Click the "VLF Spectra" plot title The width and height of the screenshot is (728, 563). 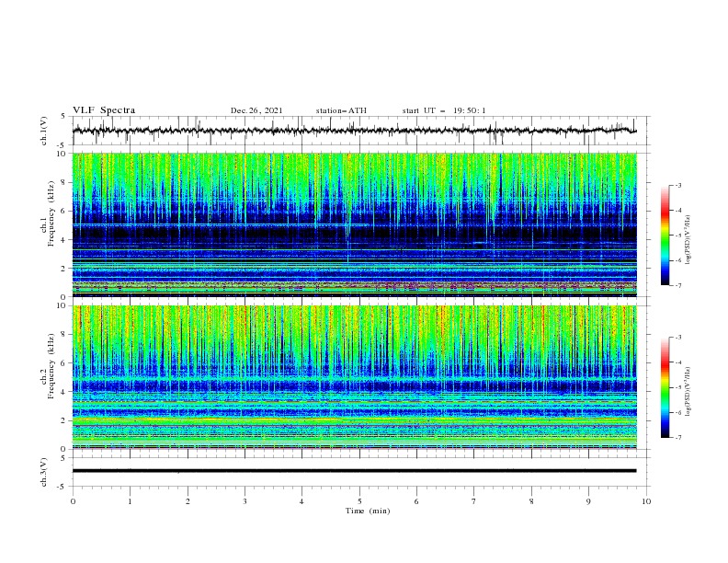pos(104,110)
